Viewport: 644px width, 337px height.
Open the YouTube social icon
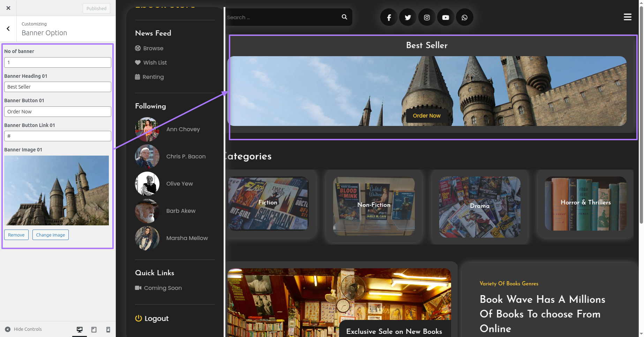(x=445, y=17)
